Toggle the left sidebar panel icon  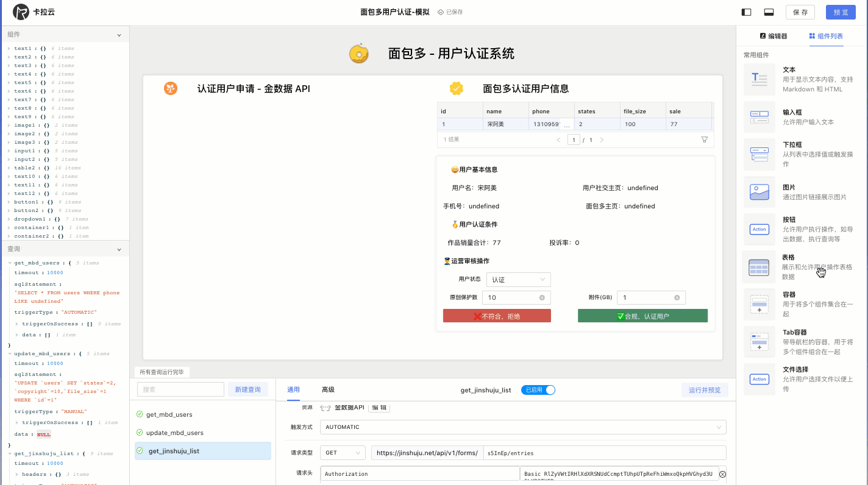pos(745,12)
